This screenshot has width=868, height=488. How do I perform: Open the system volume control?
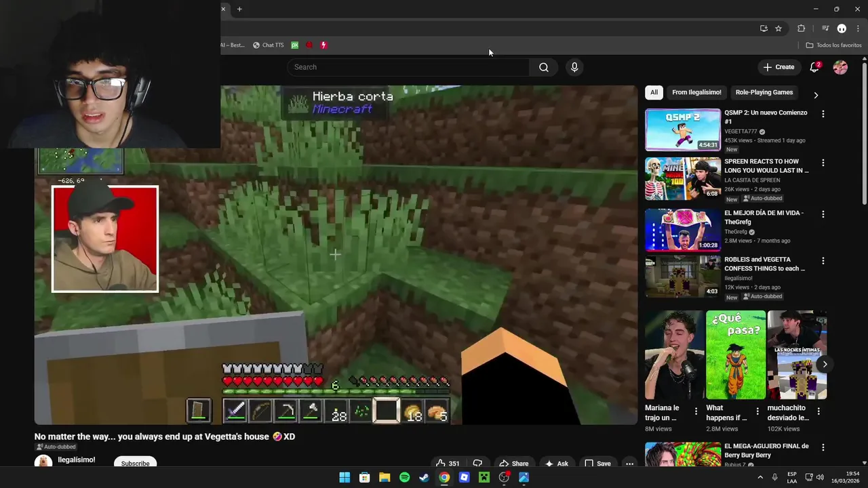[x=820, y=478]
